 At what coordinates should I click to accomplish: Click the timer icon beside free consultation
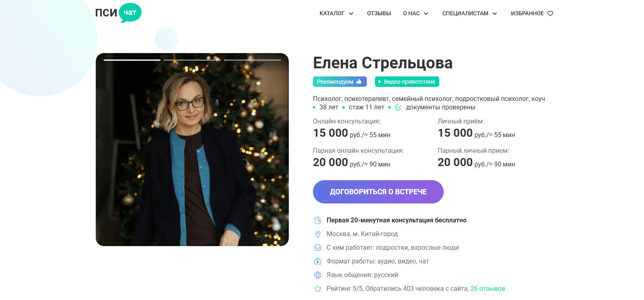tap(318, 220)
